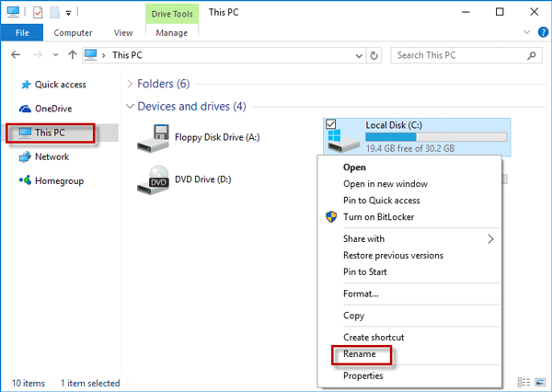Click the Quick access star icon
The width and height of the screenshot is (552, 392).
click(x=23, y=85)
